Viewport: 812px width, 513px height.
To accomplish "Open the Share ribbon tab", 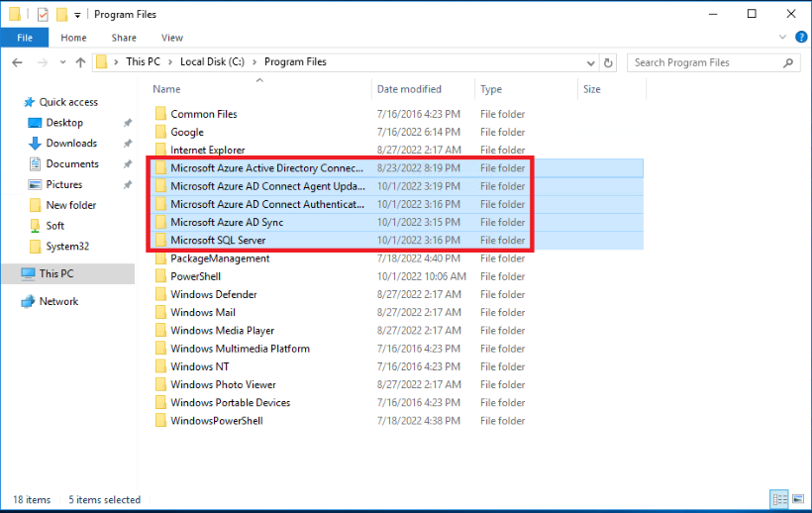I will [x=124, y=38].
